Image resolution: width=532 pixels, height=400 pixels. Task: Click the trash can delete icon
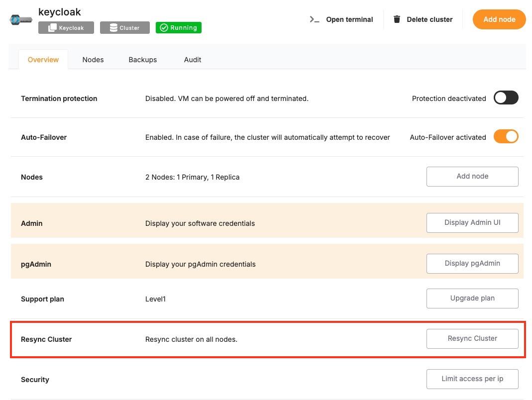[397, 19]
